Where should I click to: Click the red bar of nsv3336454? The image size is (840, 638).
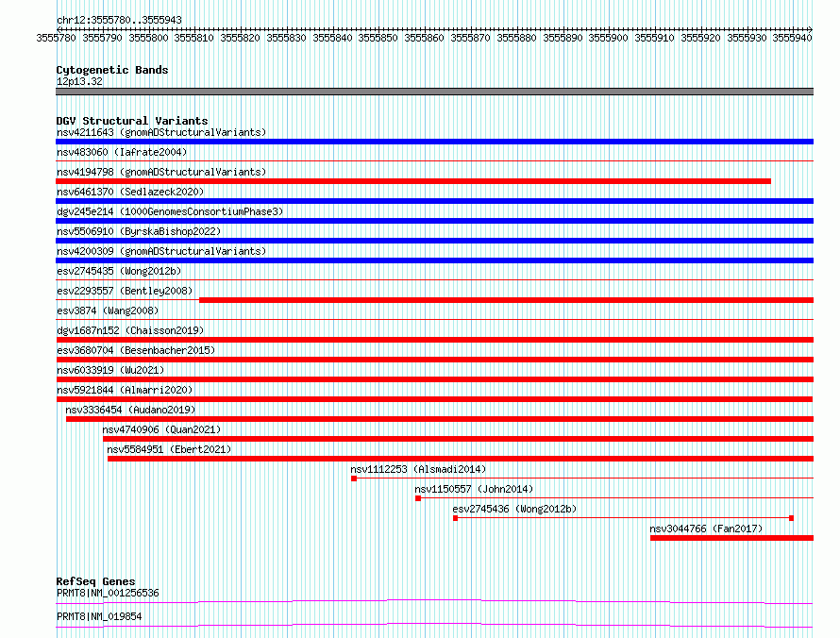(440, 419)
